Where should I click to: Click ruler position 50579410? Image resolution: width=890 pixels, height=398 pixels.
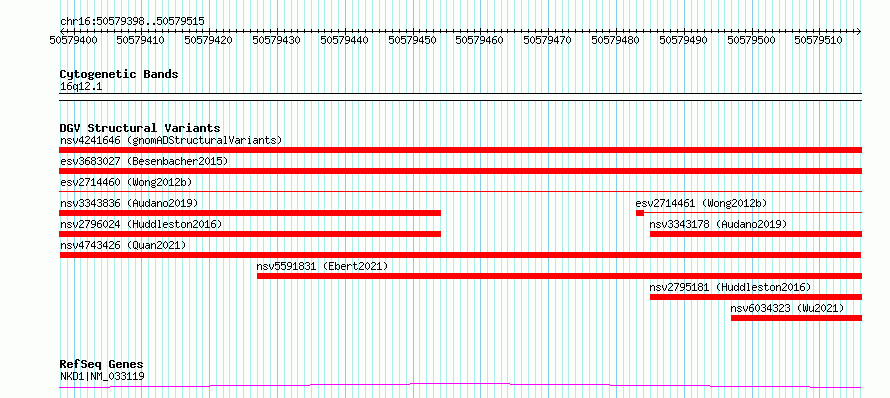point(141,40)
